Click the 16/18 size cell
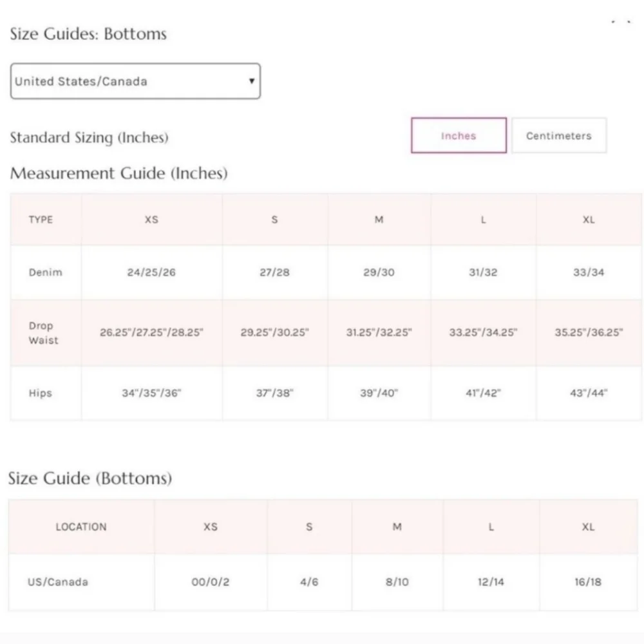This screenshot has height=644, width=644. tap(588, 582)
